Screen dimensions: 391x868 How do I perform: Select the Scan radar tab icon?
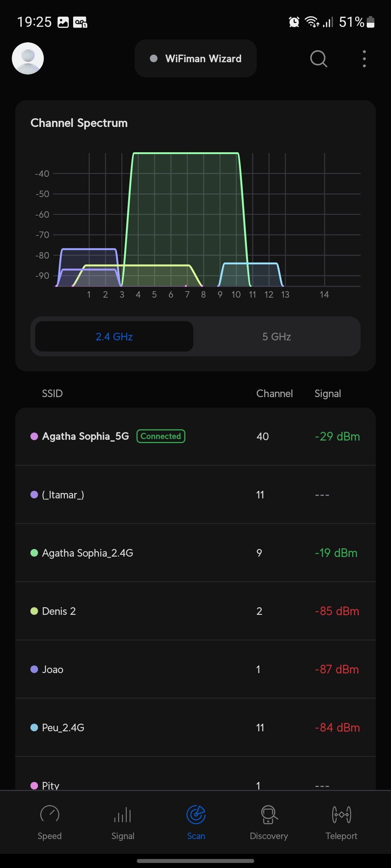point(196,815)
